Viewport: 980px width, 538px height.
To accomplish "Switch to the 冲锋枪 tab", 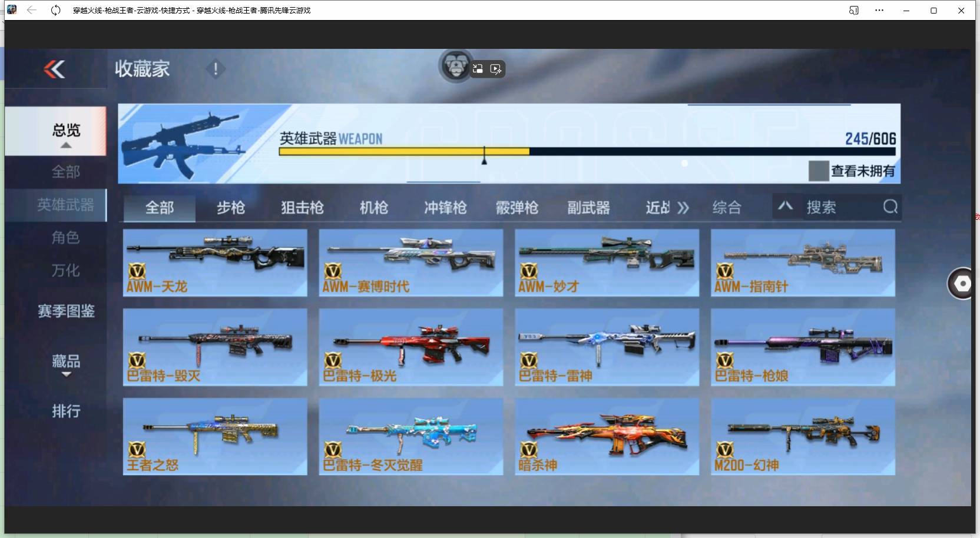I will click(x=445, y=208).
